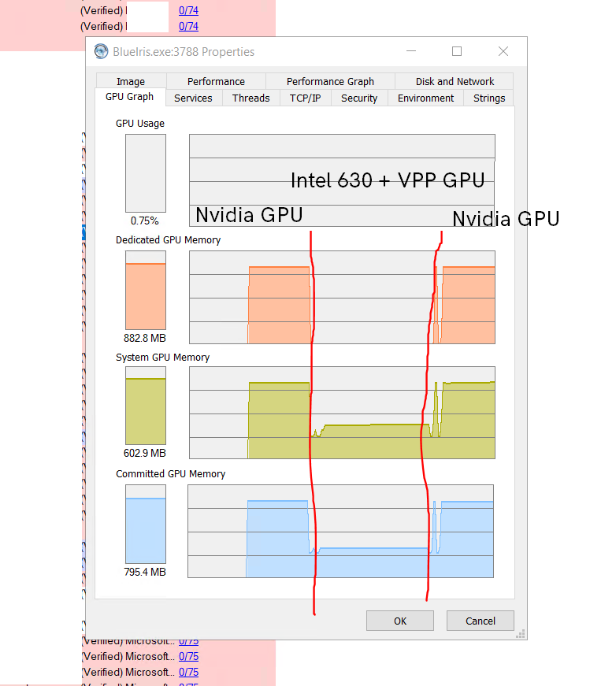The image size is (616, 686).
Task: Click the System GPU Memory history graph
Action: point(342,413)
